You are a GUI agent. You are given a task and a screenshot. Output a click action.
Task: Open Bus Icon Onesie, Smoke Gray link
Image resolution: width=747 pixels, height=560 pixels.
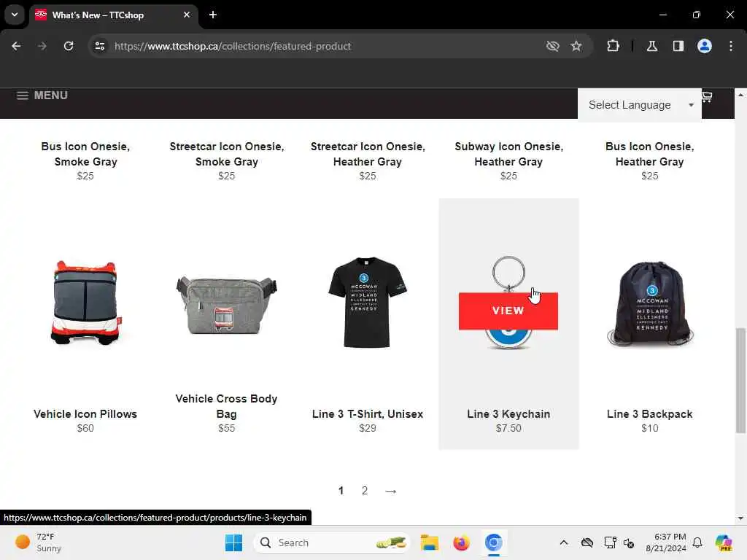(85, 154)
